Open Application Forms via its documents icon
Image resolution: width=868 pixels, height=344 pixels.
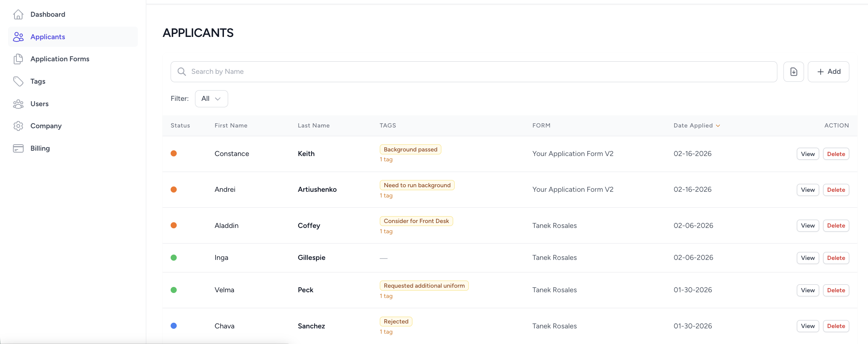[x=18, y=59]
